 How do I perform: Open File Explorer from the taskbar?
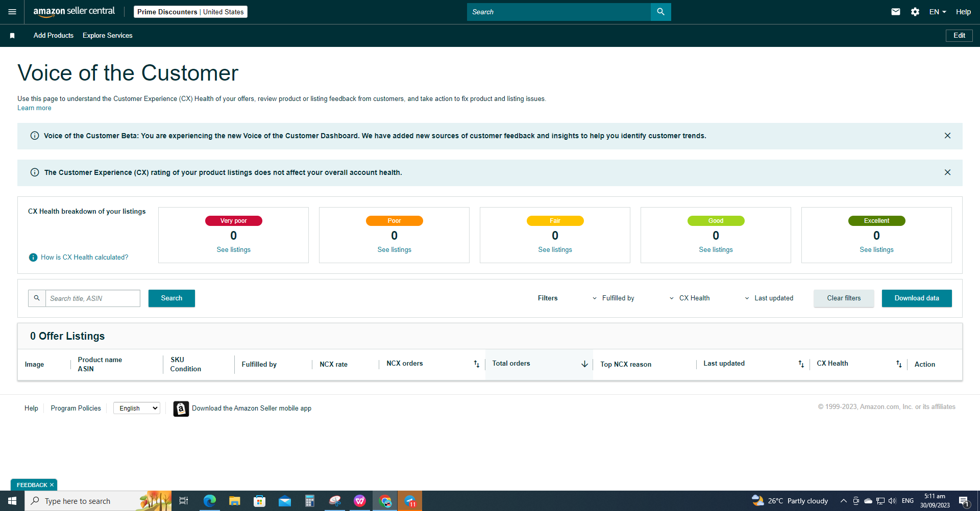click(234, 501)
